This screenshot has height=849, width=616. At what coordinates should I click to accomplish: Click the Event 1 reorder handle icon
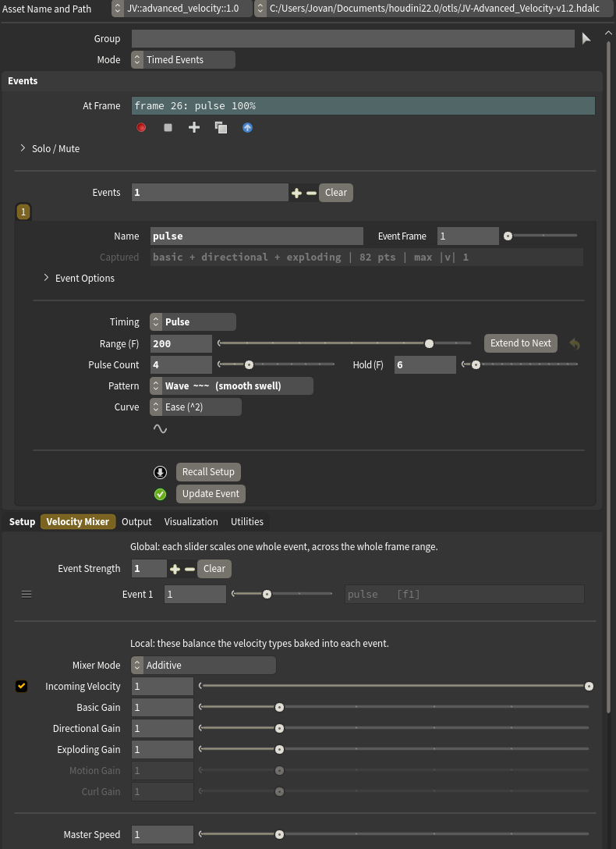coord(26,594)
